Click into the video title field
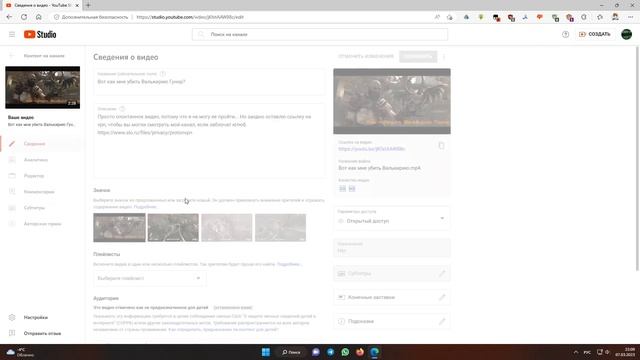Screen dimensions: 640x360 pyautogui.click(x=209, y=82)
